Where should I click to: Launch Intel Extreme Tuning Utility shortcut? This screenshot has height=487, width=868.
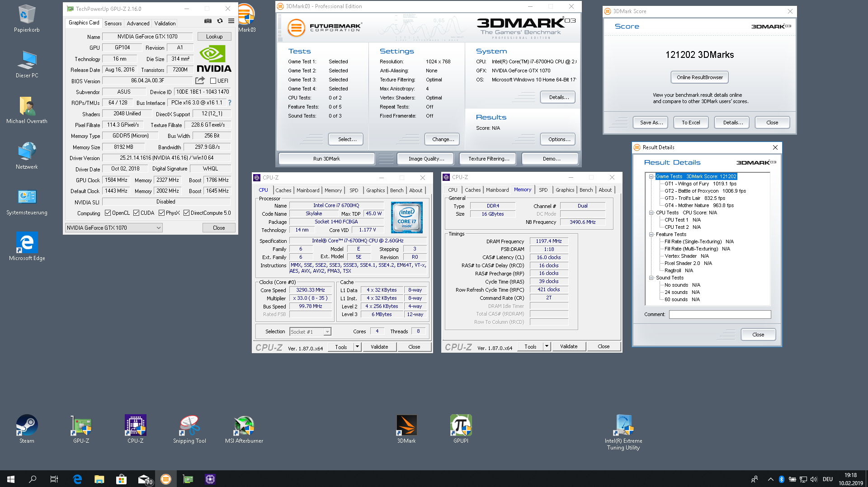(x=623, y=432)
